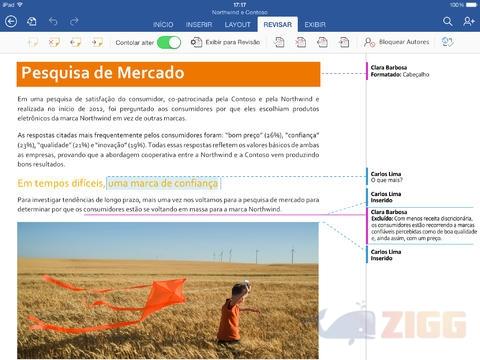Image resolution: width=480 pixels, height=360 pixels.
Task: Toggle the Controlar alterações switch off
Action: click(x=169, y=43)
